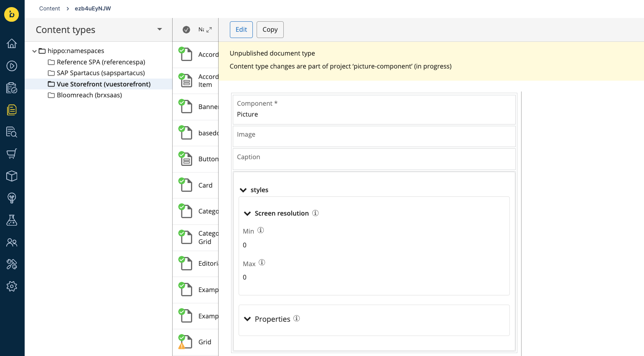Screen dimensions: 644x356
Task: Click the Caption field
Action: click(374, 159)
